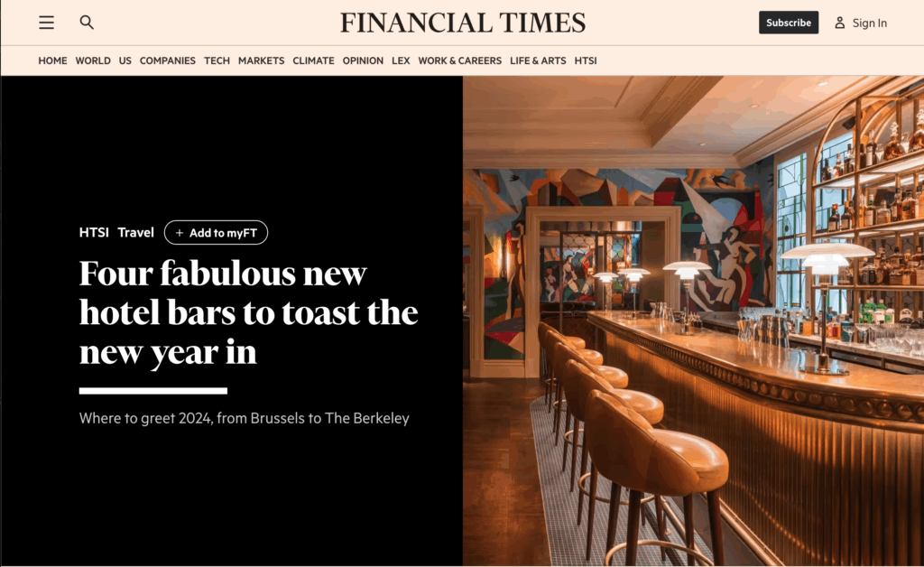Viewport: 924px width, 567px height.
Task: Click the plus icon in Add to myFT
Action: (x=180, y=233)
